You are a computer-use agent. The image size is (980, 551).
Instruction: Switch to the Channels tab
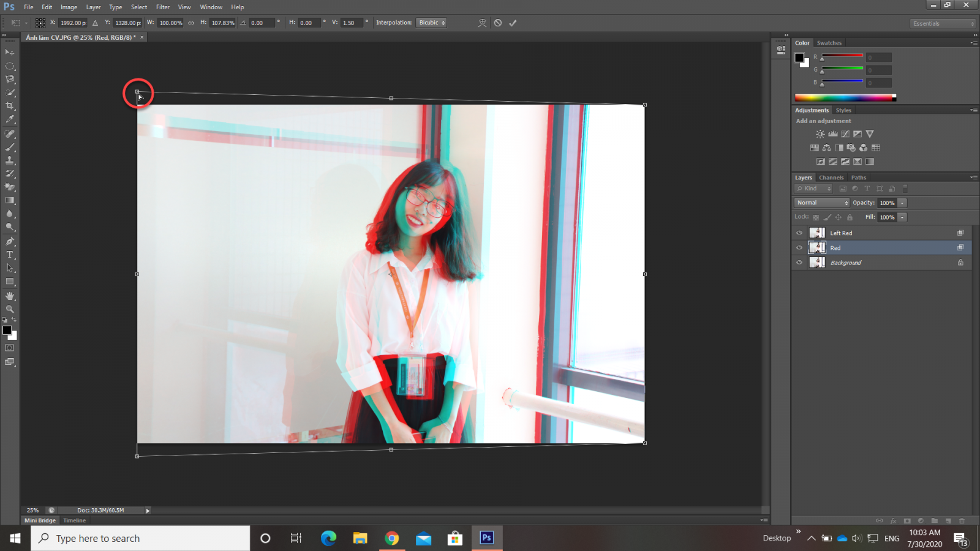pos(831,178)
